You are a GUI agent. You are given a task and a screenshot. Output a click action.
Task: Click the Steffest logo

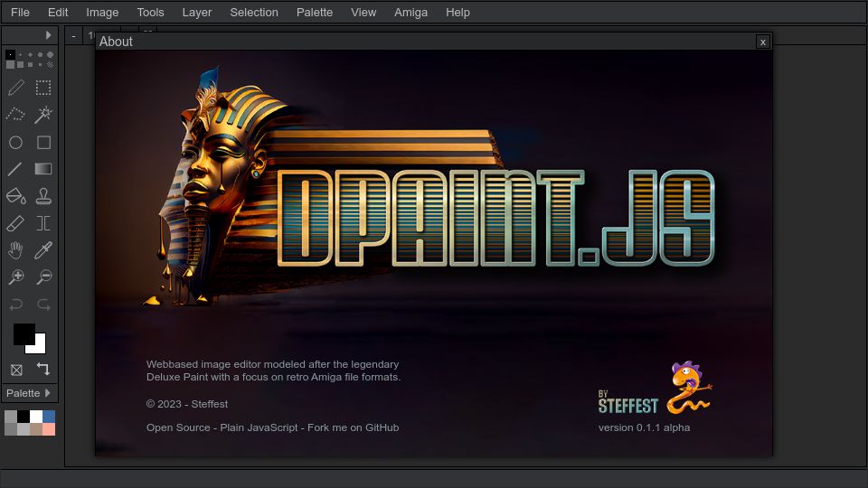(655, 388)
